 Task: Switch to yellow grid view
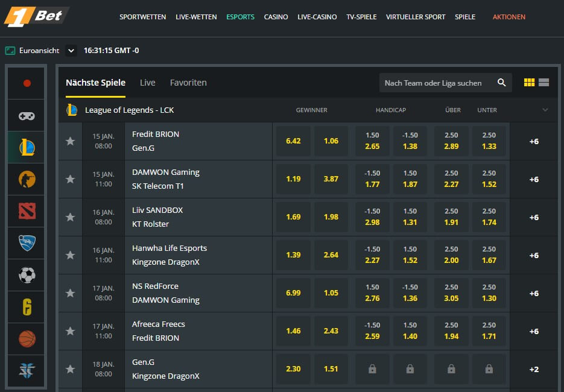529,83
